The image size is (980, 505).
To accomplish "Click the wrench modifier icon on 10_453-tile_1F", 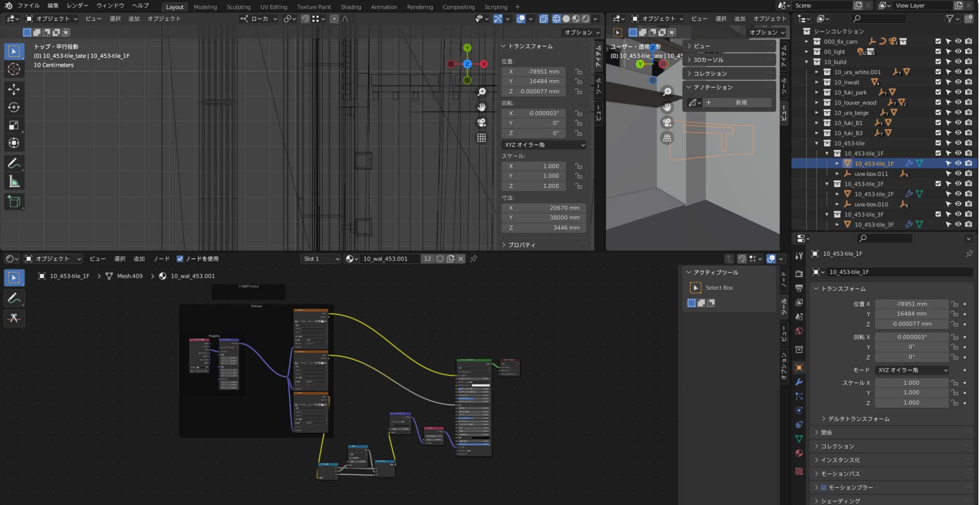I will point(909,163).
